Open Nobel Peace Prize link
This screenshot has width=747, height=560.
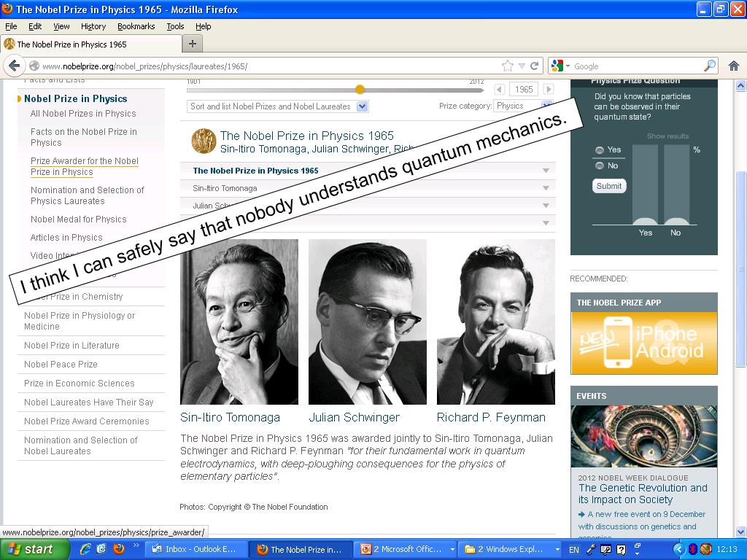61,365
